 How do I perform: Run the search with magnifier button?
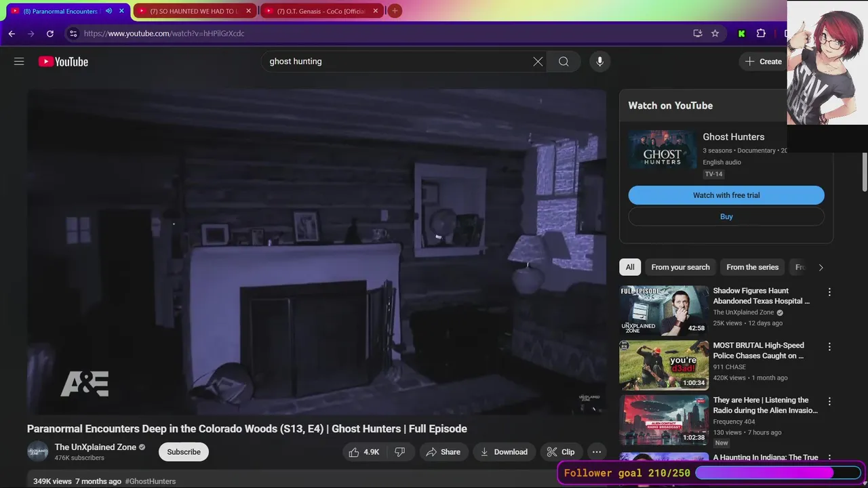564,62
